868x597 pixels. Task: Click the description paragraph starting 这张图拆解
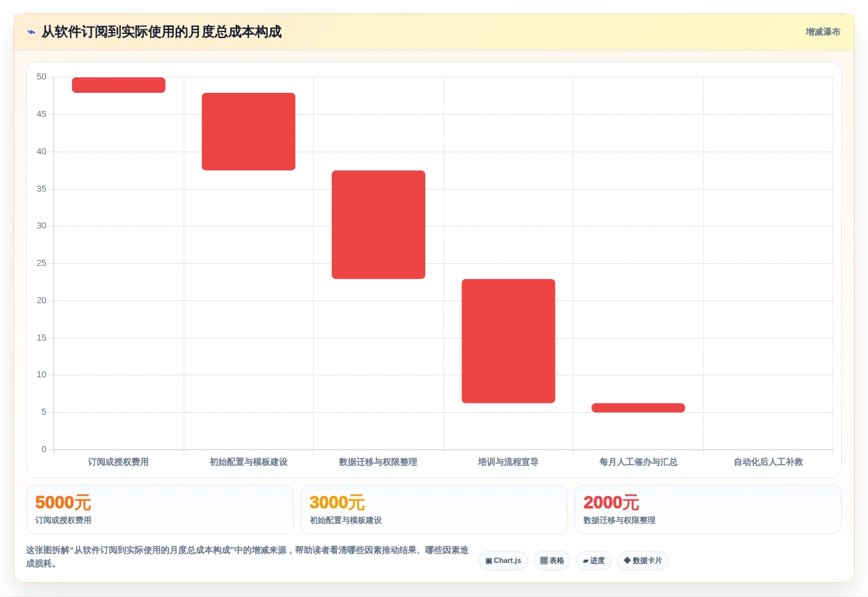pyautogui.click(x=247, y=557)
